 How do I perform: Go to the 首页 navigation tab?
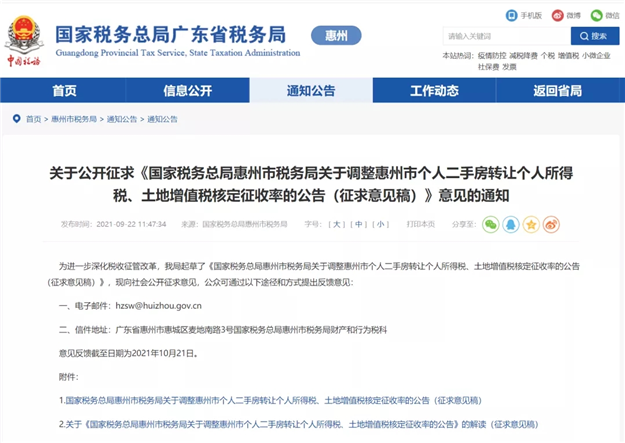click(64, 91)
